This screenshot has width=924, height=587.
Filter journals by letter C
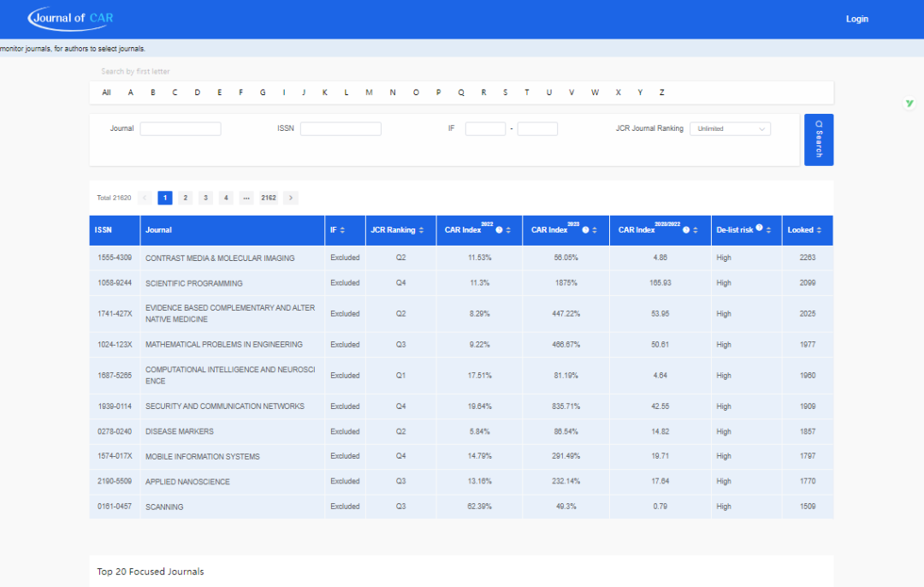point(175,92)
